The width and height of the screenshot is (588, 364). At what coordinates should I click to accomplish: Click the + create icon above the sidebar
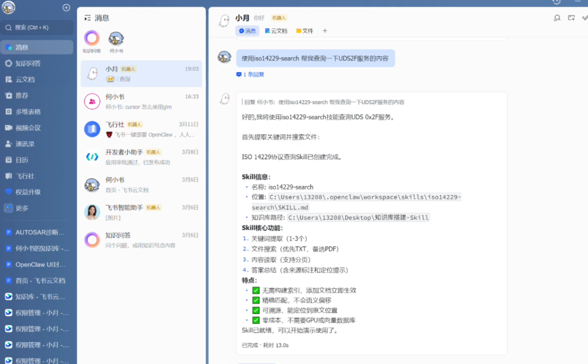[x=66, y=7]
